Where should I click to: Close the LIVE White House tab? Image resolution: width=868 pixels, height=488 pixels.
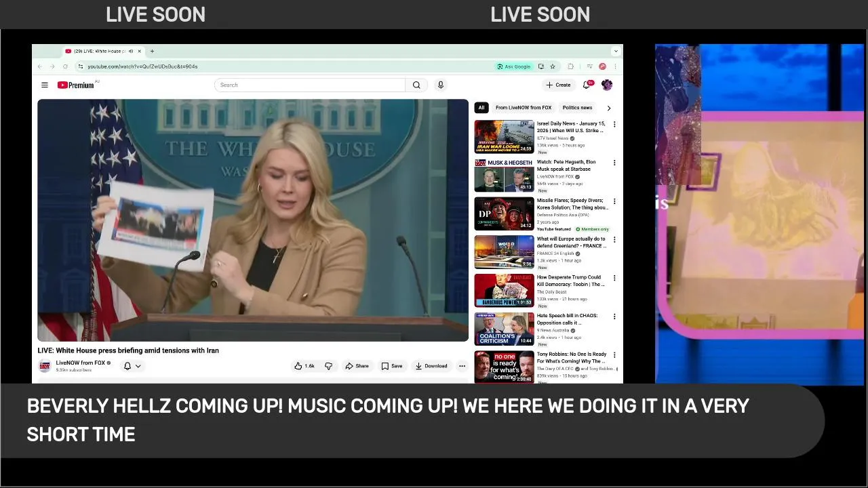(x=139, y=52)
